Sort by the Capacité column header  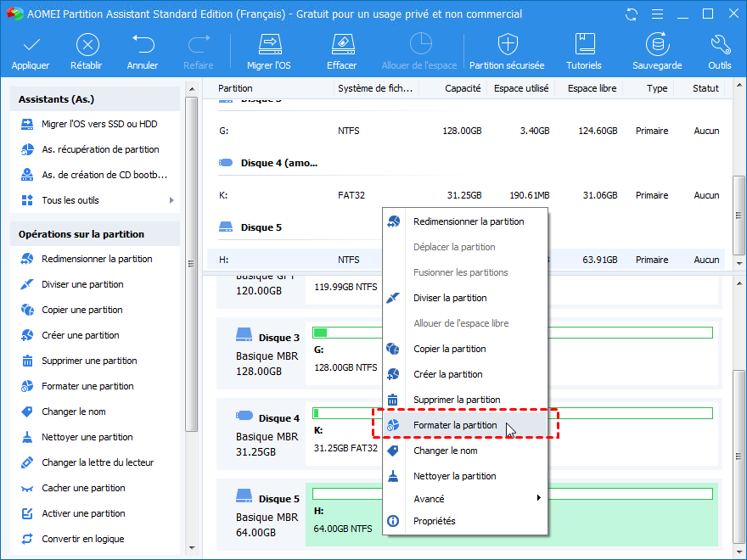click(x=463, y=88)
